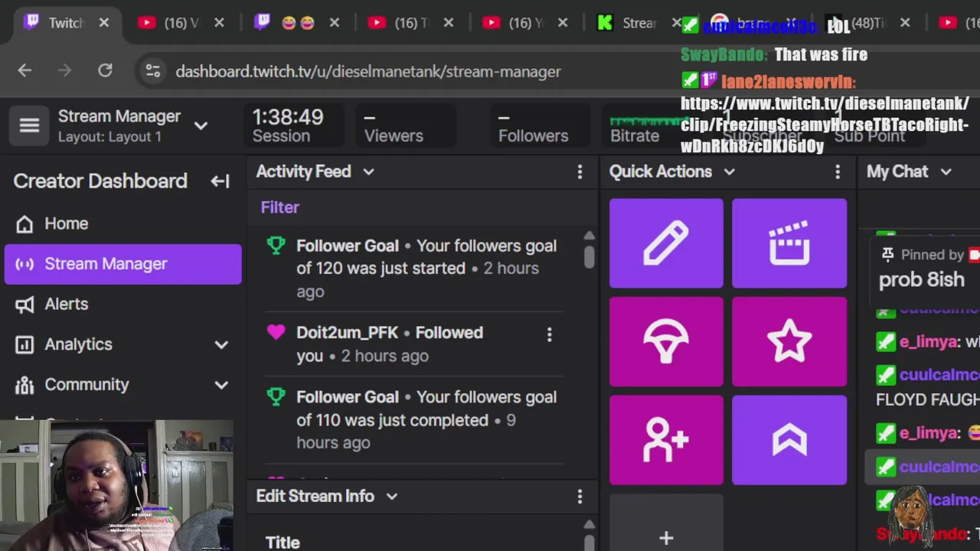Expand the Quick Actions dropdown
Screen dimensions: 980x551
pyautogui.click(x=729, y=172)
